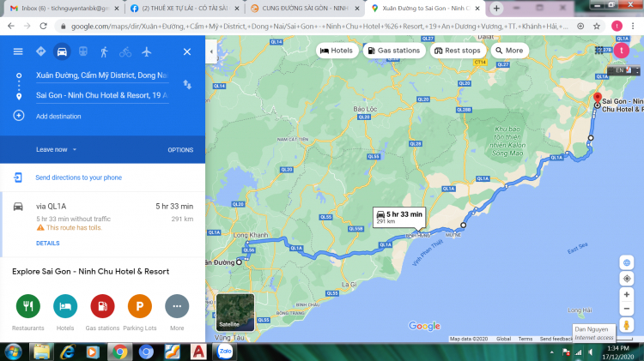Open the Leave now dropdown
This screenshot has width=644, height=361.
[x=57, y=150]
